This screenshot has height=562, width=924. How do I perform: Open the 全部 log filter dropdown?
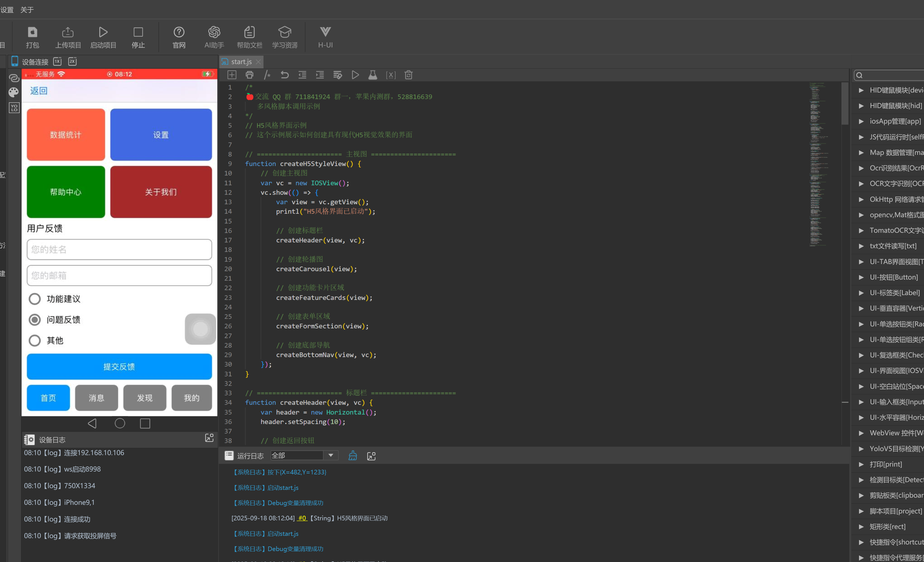coord(330,455)
